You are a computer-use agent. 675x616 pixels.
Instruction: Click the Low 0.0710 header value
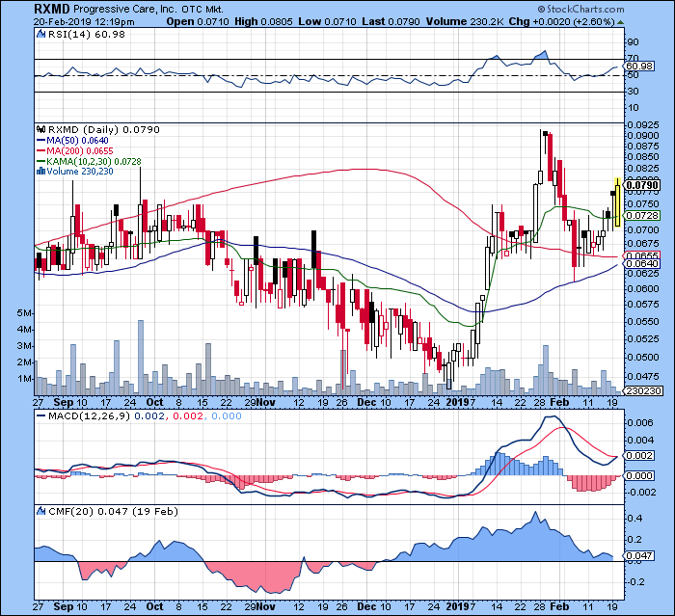[327, 21]
